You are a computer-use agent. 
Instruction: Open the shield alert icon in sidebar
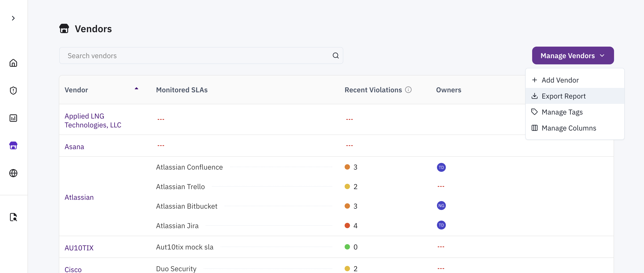[13, 91]
